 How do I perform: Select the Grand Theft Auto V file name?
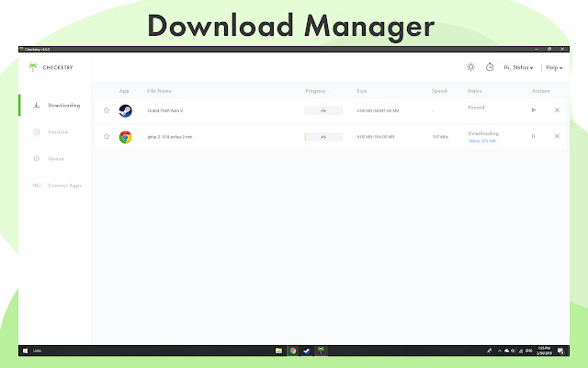[165, 110]
